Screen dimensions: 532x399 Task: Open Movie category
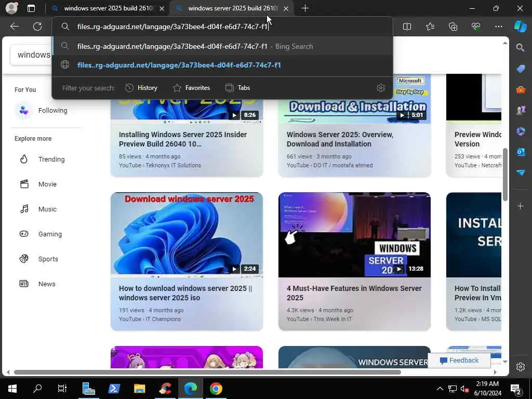pyautogui.click(x=38, y=184)
